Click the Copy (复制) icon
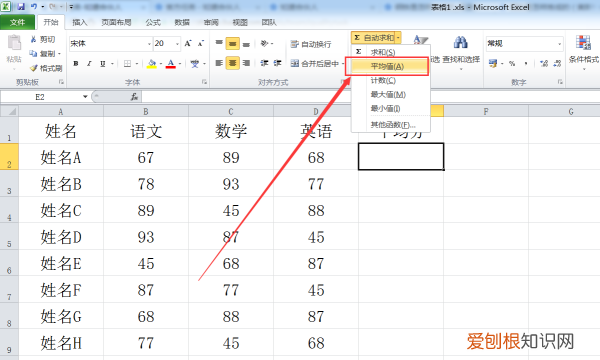Screen dimensions: 600x360 [34, 54]
